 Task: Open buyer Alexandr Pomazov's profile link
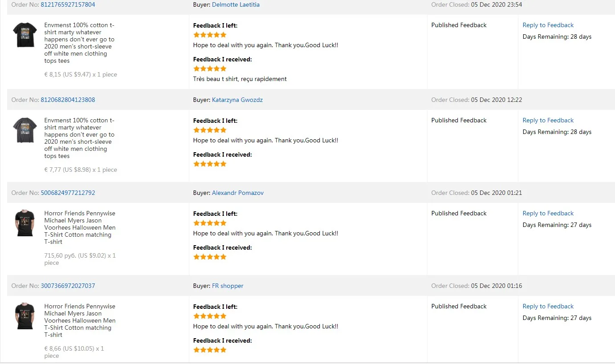(238, 193)
